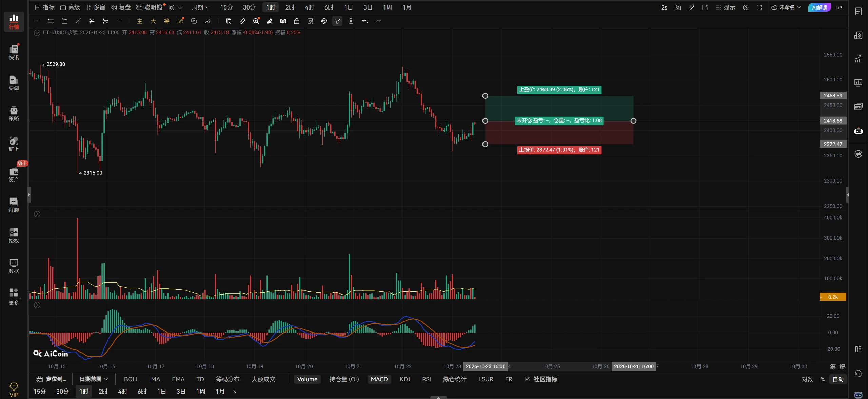Click the AI解读 button
The width and height of the screenshot is (868, 399).
tap(819, 7)
